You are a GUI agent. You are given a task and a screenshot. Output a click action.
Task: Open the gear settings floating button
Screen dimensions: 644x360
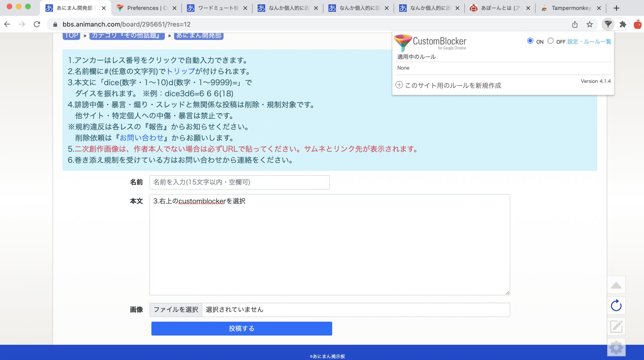click(616, 347)
